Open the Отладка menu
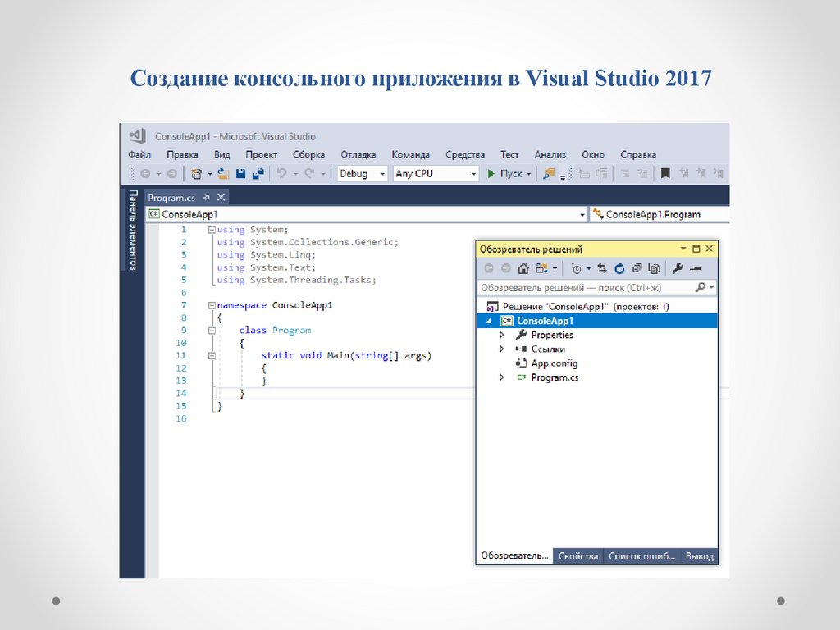840x630 pixels. click(358, 154)
